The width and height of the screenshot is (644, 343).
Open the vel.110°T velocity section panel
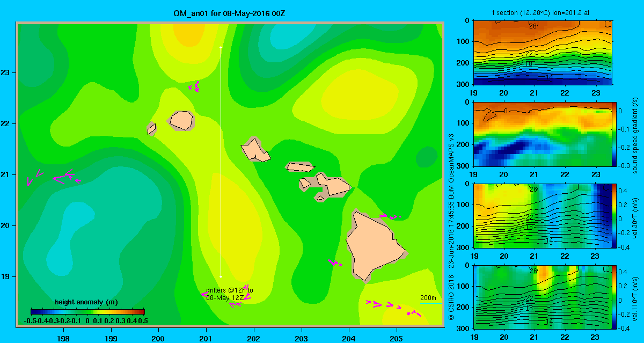[543, 296]
